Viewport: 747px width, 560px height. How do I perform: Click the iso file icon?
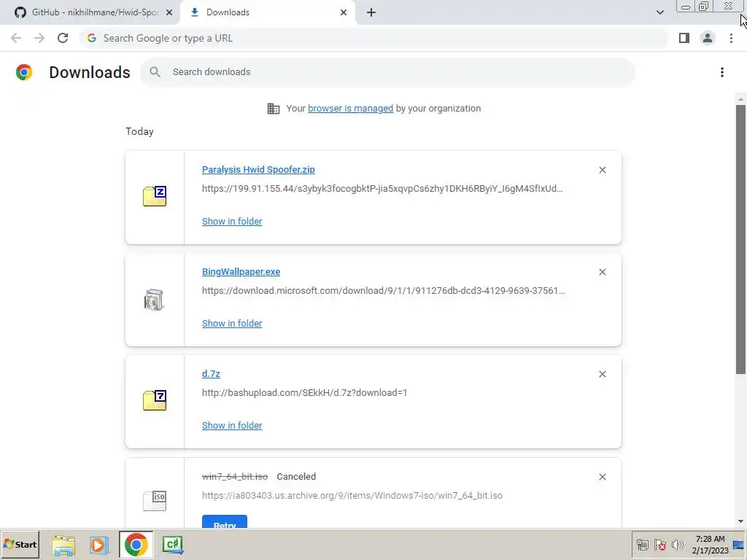point(155,501)
